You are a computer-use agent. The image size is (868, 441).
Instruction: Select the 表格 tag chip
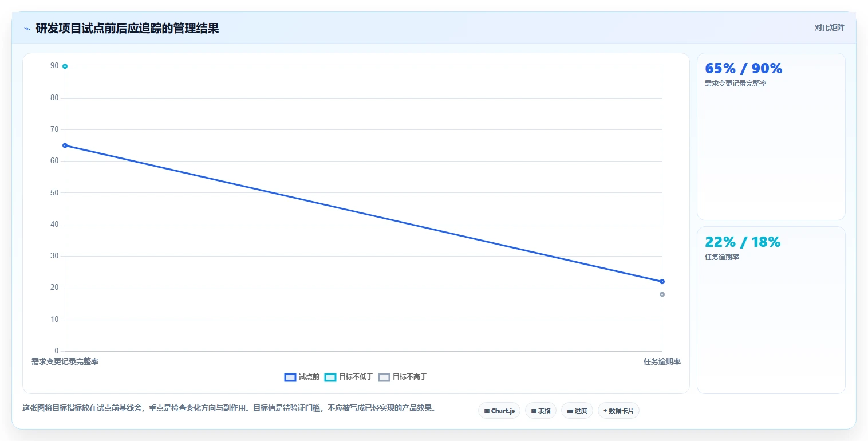[x=540, y=411]
